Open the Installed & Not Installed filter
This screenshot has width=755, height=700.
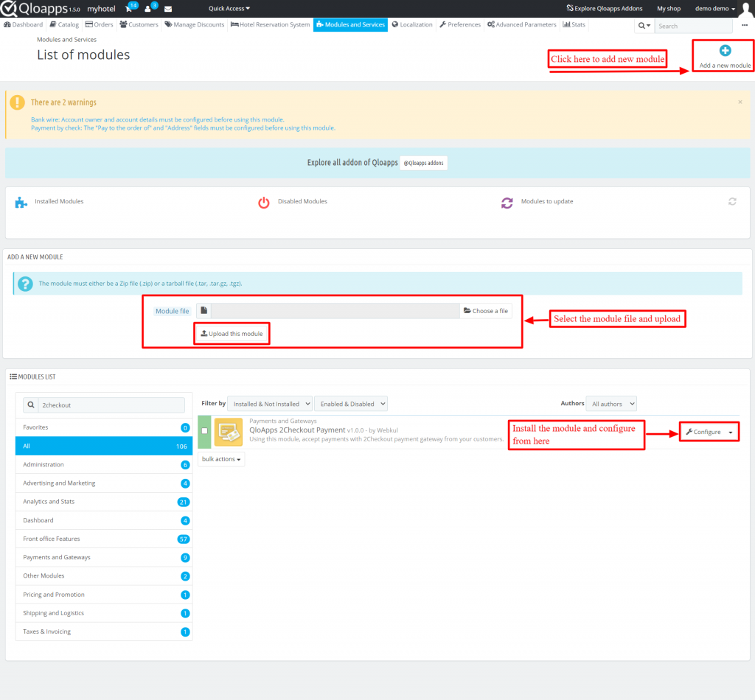tap(270, 404)
